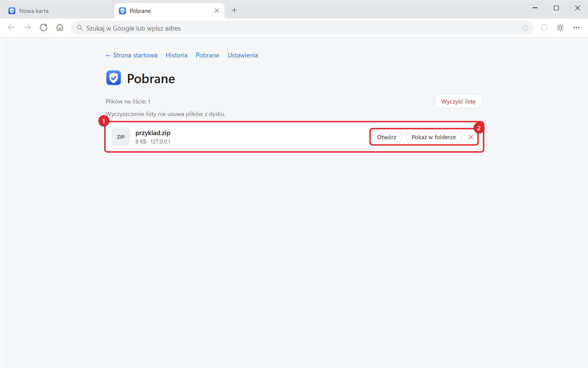
Task: Open the Ustawienia link
Action: click(x=243, y=55)
